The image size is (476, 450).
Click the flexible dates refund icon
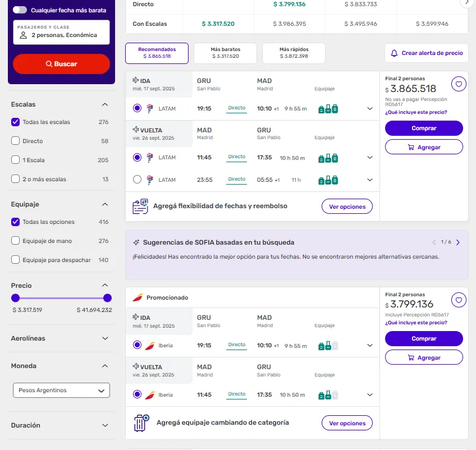coord(140,206)
